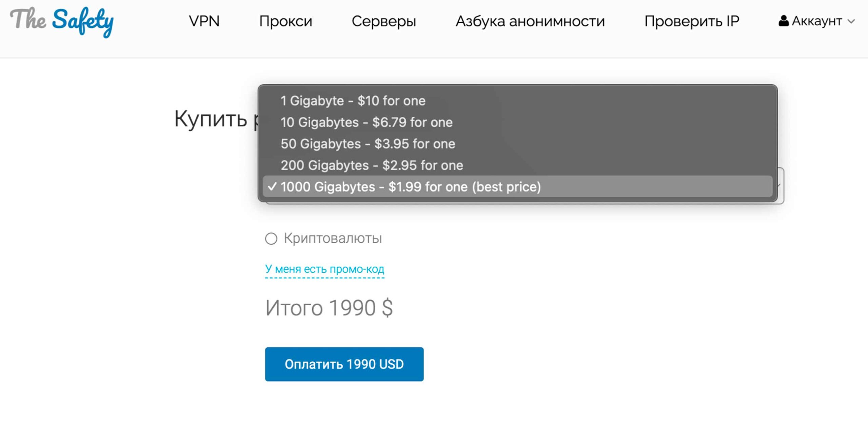Screen dimensions: 868x424
Task: Choose 200 Gigabytes at $2.95
Action: pos(372,165)
